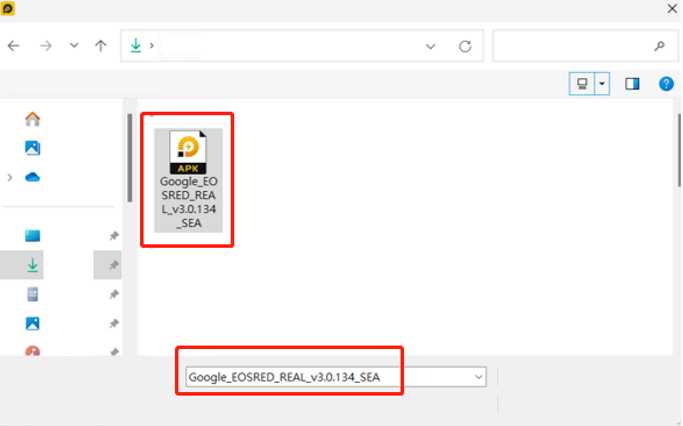Go up one folder level
Screen dimensions: 683x426
(x=101, y=45)
